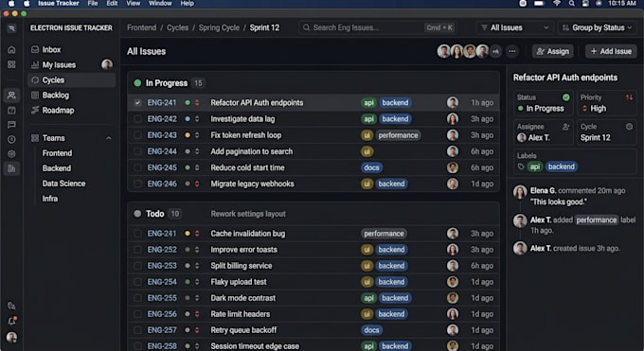Open the Priority High field dropdown
Image resolution: width=644 pixels, height=351 pixels.
click(606, 103)
